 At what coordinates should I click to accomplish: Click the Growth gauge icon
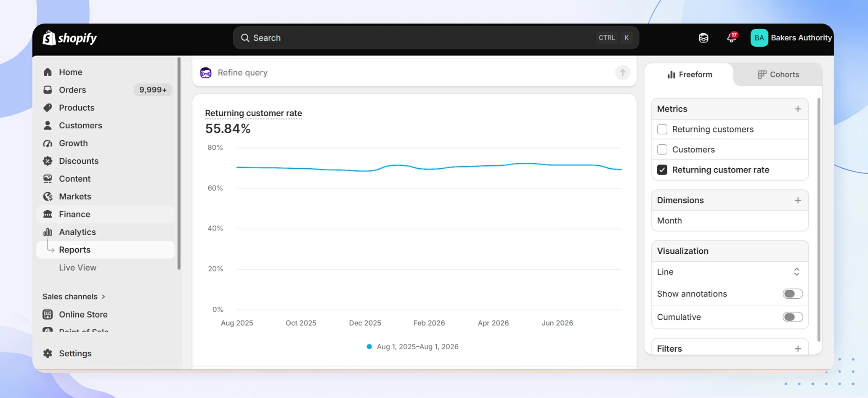coord(48,143)
